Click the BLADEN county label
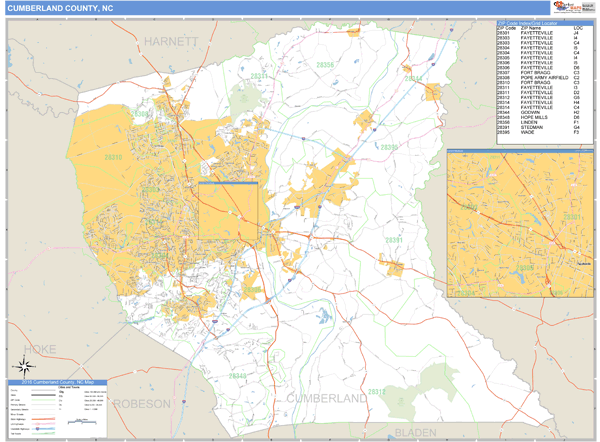Image resolution: width=600 pixels, height=442 pixels. pyautogui.click(x=415, y=431)
